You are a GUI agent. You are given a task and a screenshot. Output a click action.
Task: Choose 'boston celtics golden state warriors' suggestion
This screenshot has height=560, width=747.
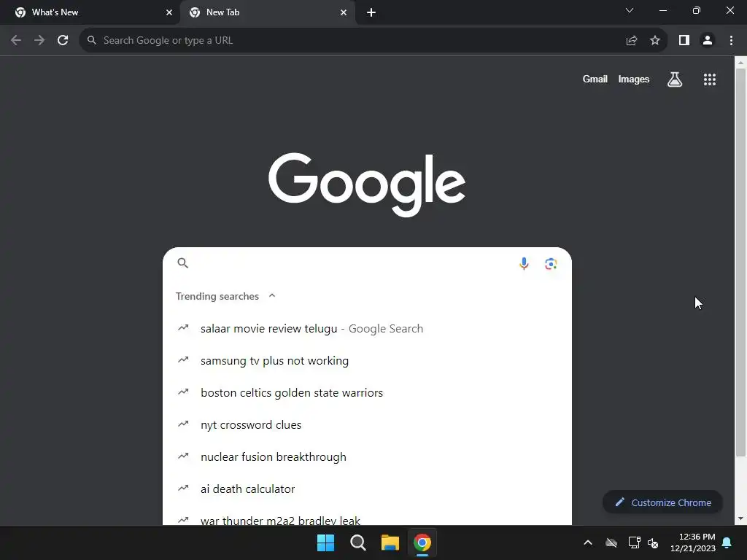point(368,393)
